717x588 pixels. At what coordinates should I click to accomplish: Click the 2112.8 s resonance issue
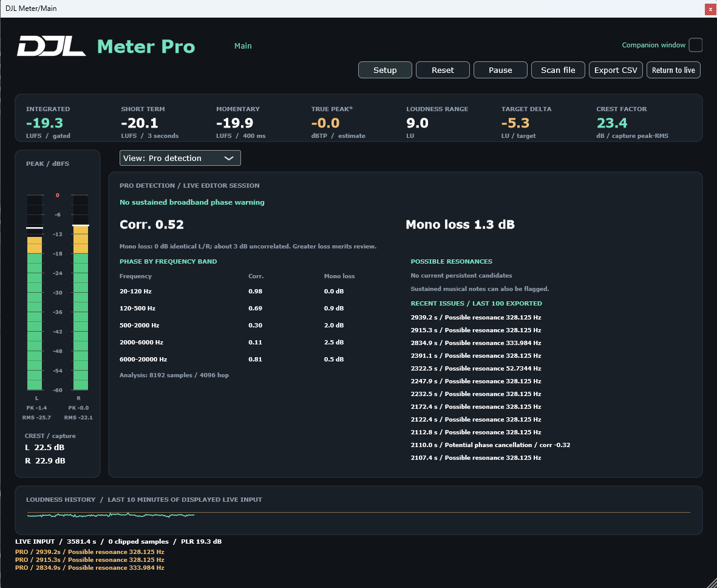476,432
